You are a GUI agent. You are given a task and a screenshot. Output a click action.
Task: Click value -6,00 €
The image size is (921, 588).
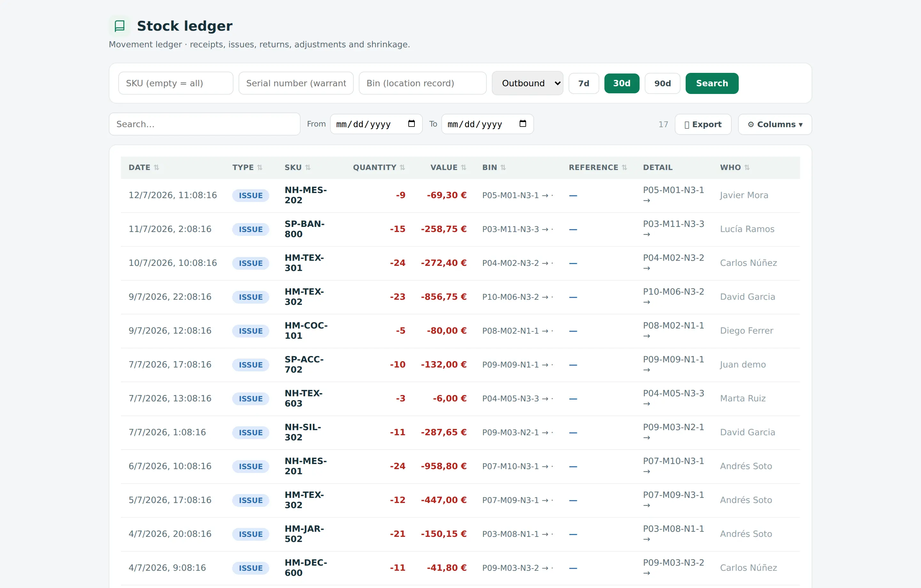tap(449, 398)
